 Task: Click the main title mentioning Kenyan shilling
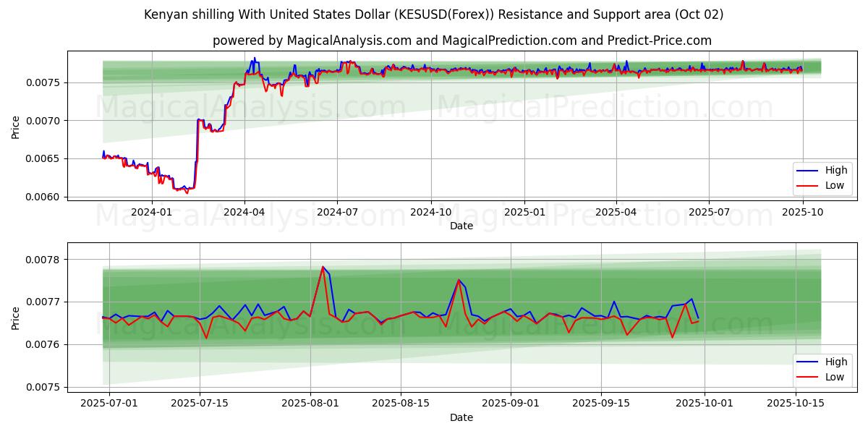click(433, 14)
